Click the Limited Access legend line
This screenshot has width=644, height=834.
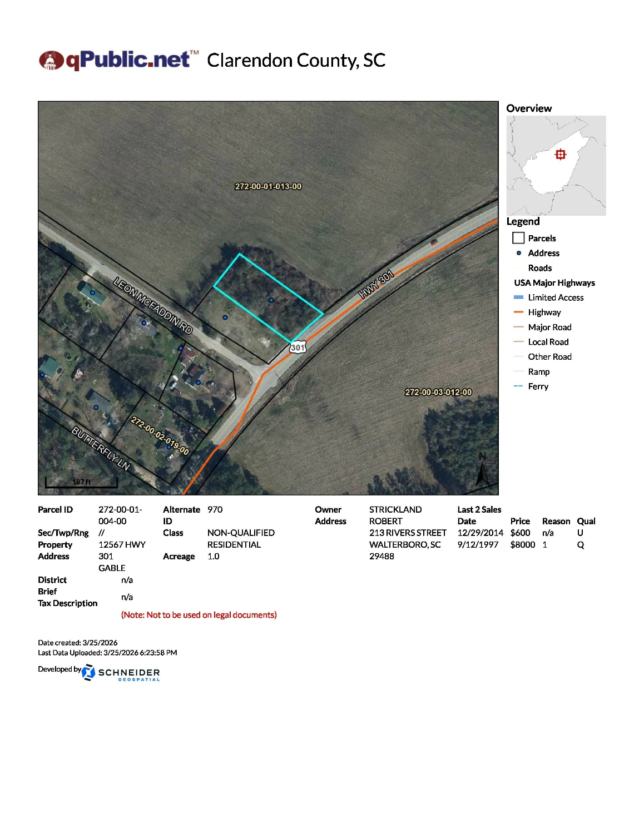[x=518, y=297]
